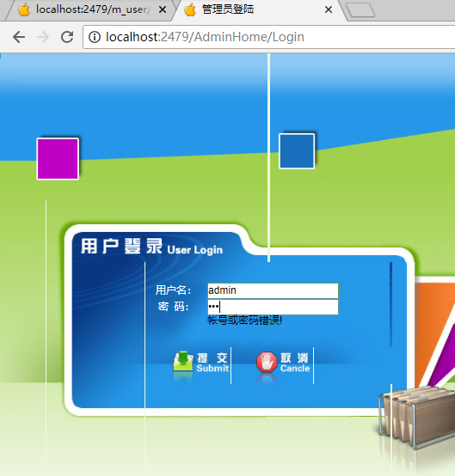Click the 提交 Submit button text

click(x=212, y=363)
